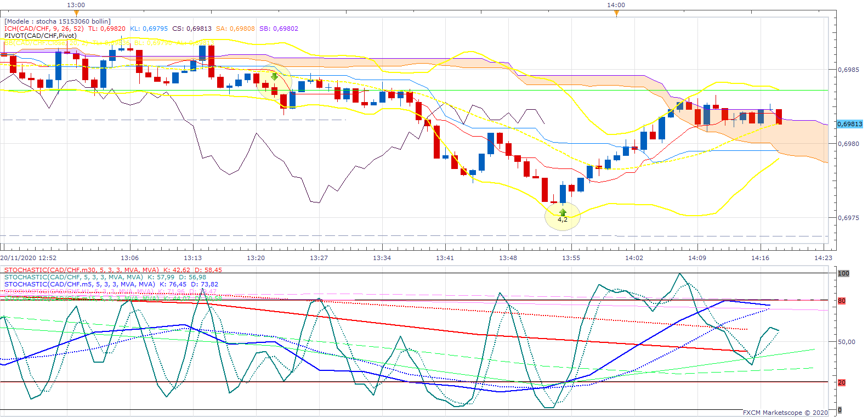Click the 14:02 time axis label
This screenshot has width=868, height=417.
click(x=634, y=258)
